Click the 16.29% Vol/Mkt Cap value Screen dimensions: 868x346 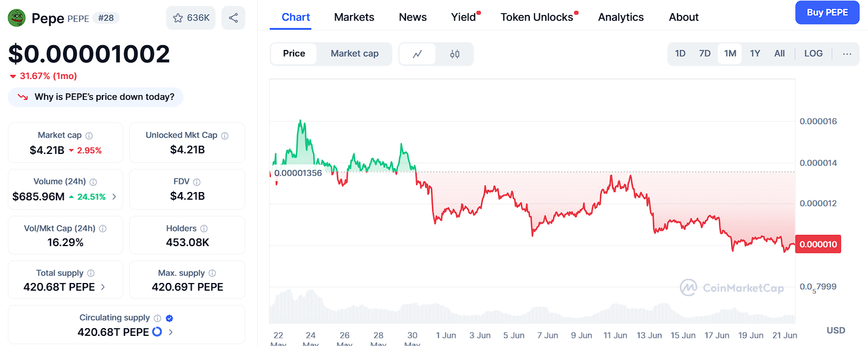coord(65,243)
